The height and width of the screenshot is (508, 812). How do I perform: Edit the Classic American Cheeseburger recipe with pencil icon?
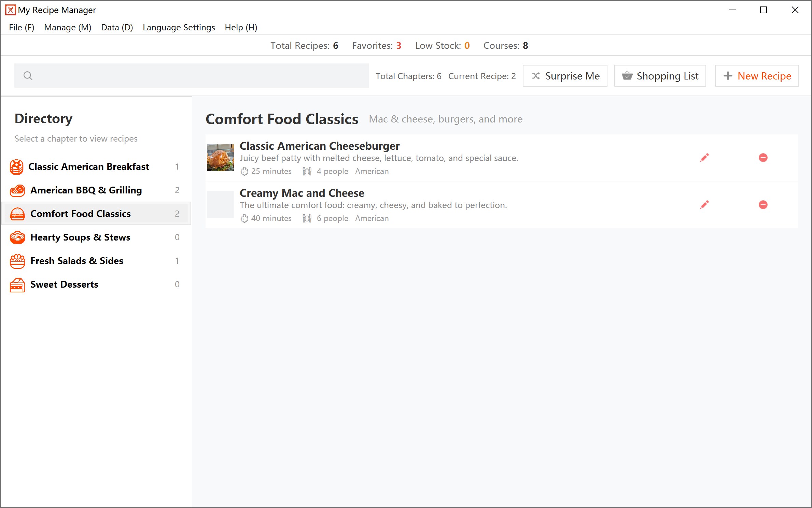click(704, 158)
